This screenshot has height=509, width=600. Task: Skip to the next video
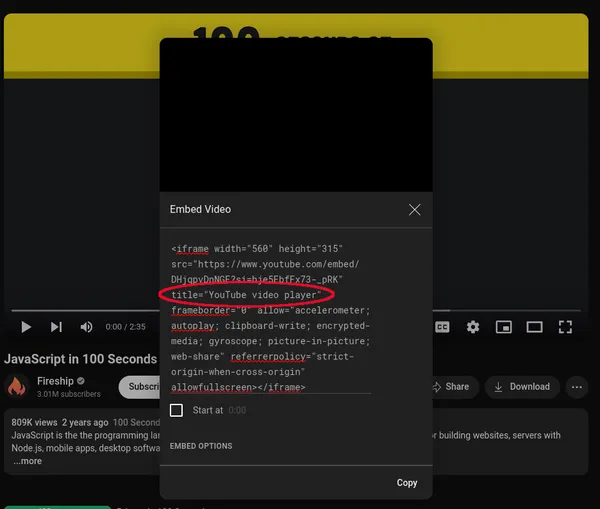coord(56,327)
